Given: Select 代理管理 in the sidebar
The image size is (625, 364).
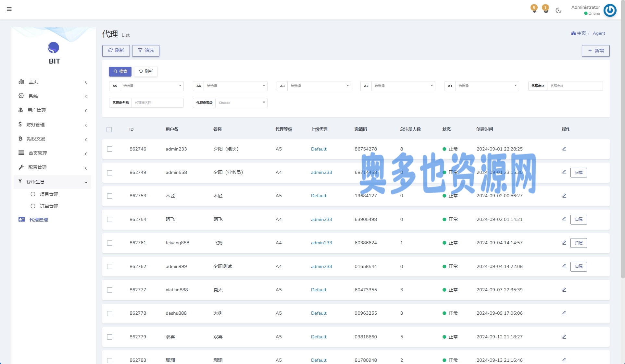Looking at the screenshot, I should (38, 220).
